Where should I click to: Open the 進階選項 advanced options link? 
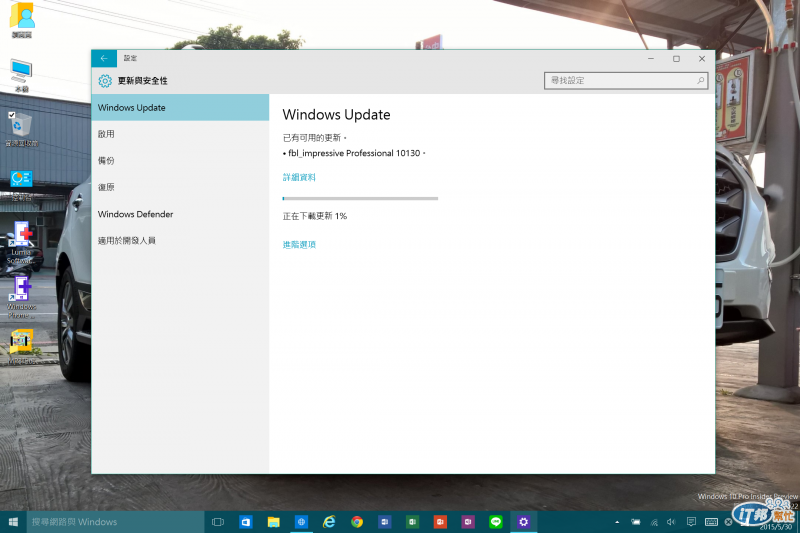[x=299, y=245]
